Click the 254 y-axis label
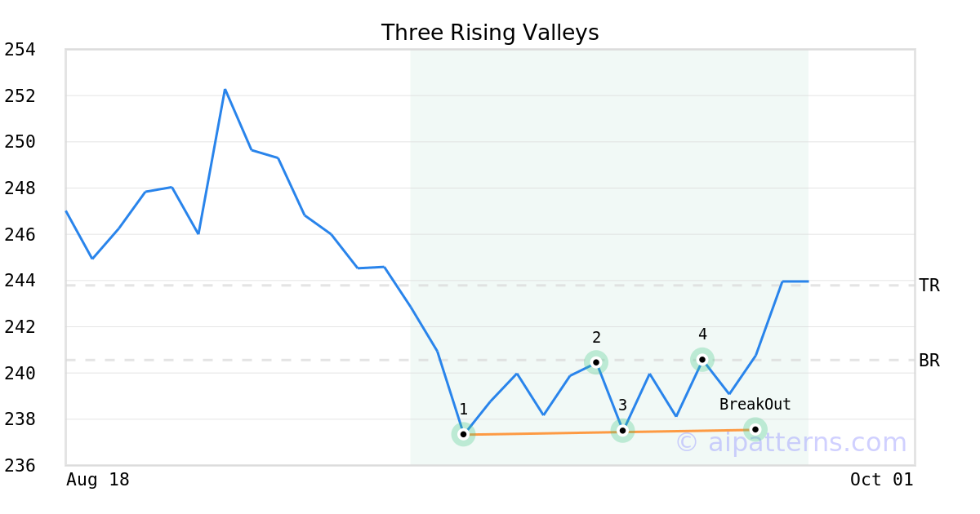 click(20, 50)
